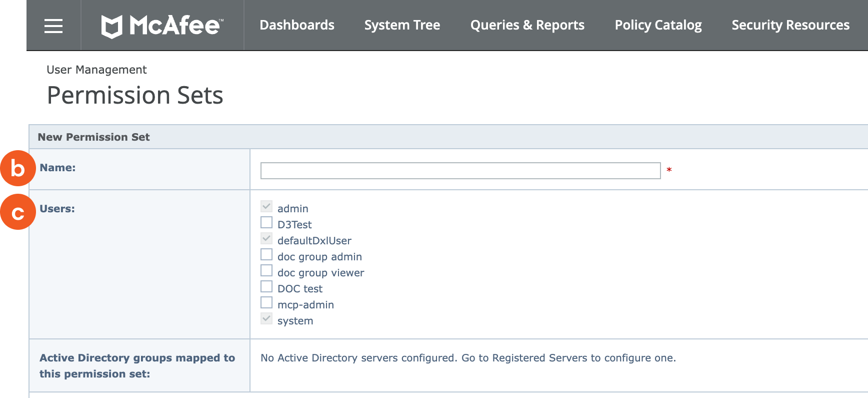Toggle the admin user checkbox
This screenshot has width=868, height=398.
[266, 207]
